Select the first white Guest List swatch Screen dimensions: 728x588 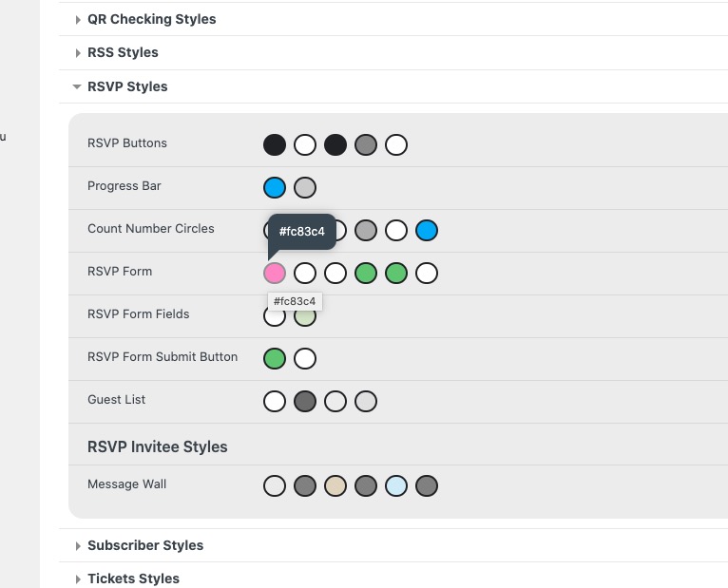[x=275, y=402]
